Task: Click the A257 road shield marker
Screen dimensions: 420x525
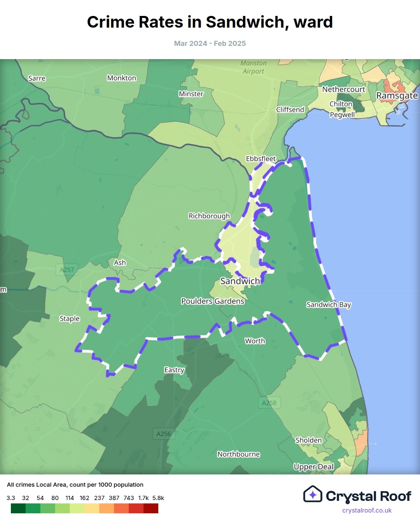Action: (67, 269)
